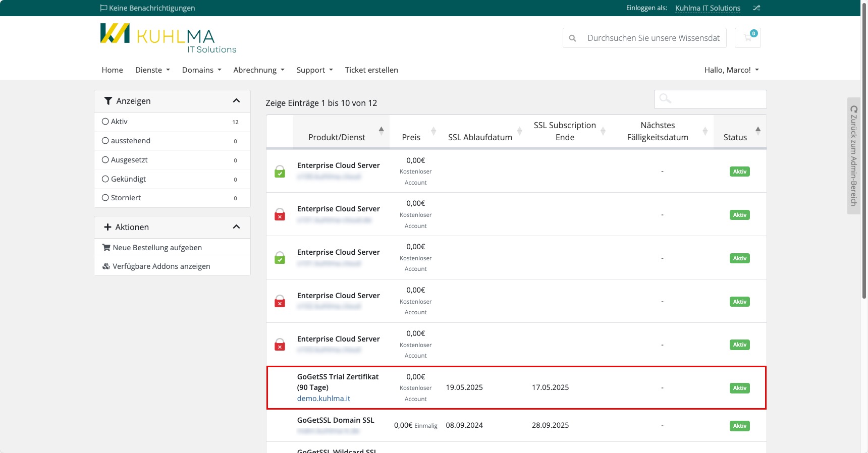The image size is (868, 453).
Task: Open the Ticket erstellen menu item
Action: 371,70
